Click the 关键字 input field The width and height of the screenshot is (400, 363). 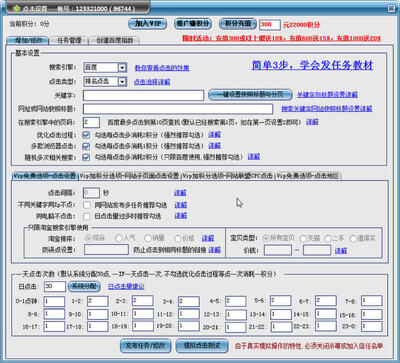tap(143, 95)
